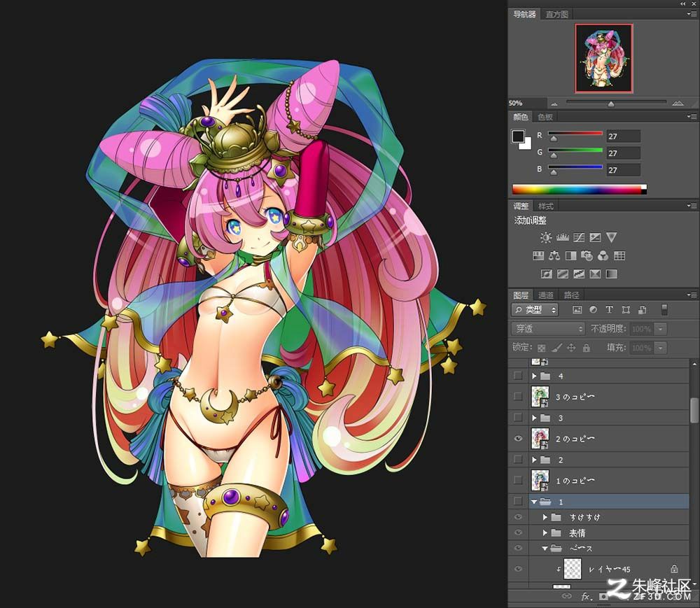Add a Channel Mixer adjustment

click(x=603, y=255)
